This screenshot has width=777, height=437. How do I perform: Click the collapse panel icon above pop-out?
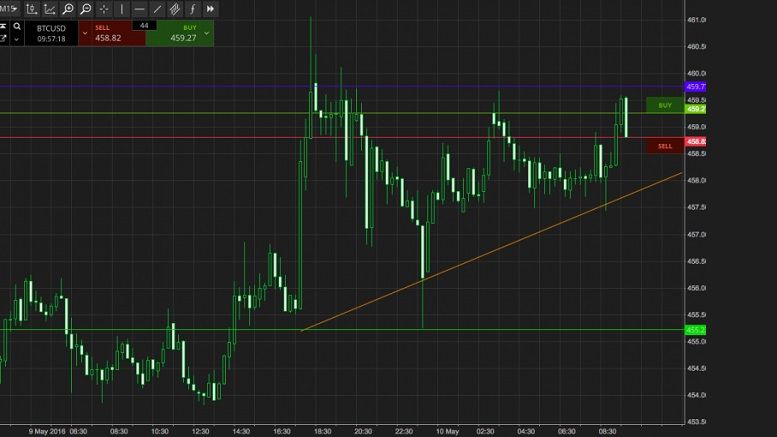(3, 27)
